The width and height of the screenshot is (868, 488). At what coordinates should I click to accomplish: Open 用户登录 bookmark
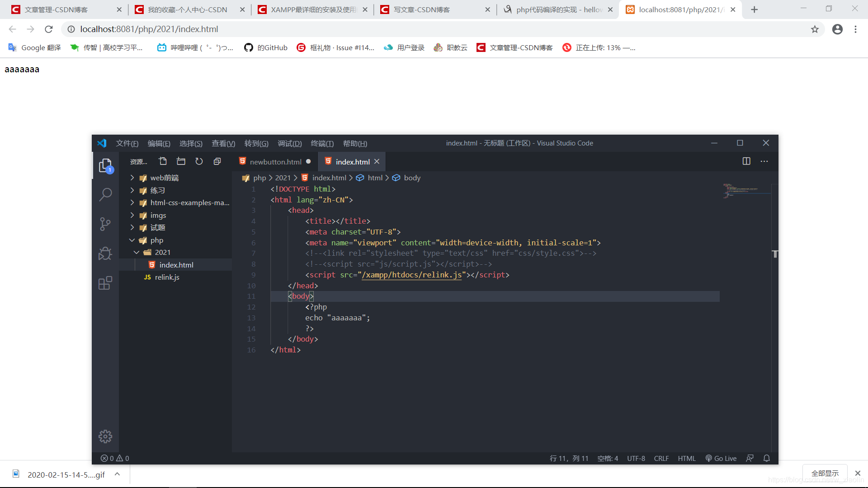coord(404,48)
